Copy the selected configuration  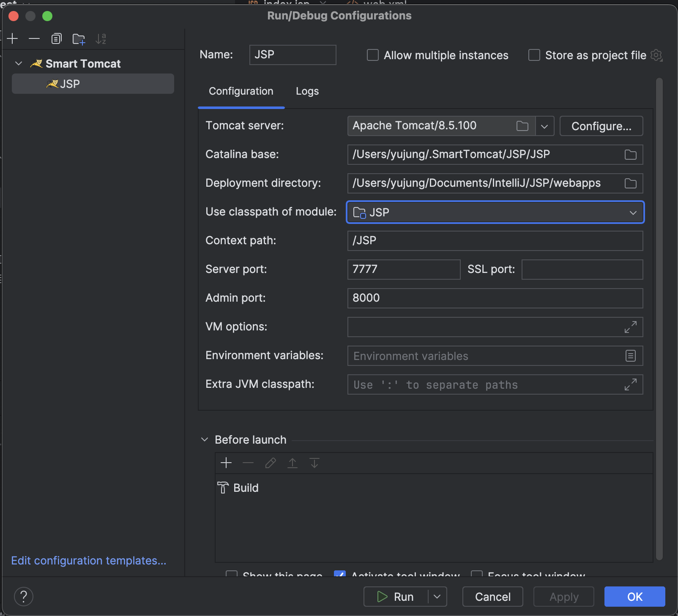[x=56, y=39]
